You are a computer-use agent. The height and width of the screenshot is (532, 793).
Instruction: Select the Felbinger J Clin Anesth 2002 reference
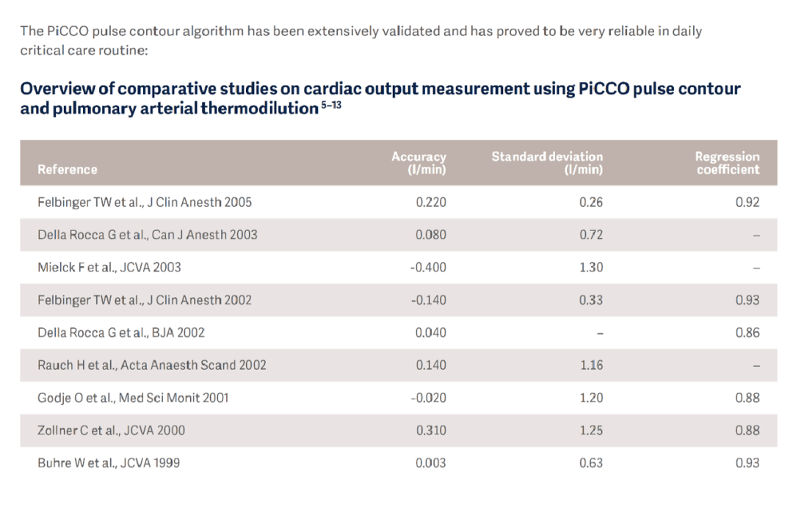pyautogui.click(x=145, y=300)
